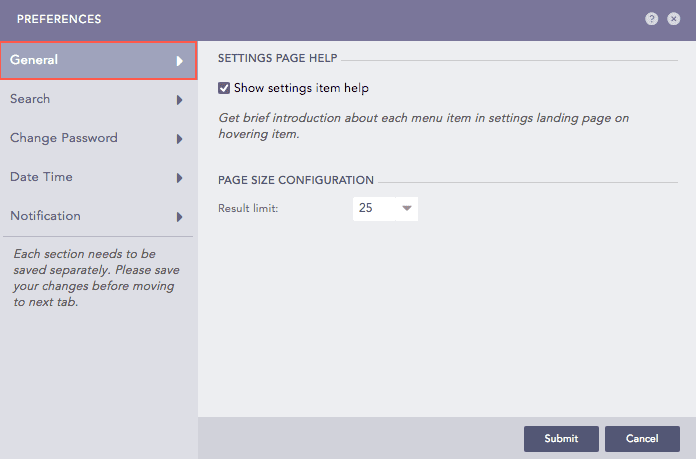Click the value 25 in Result limit

point(366,208)
